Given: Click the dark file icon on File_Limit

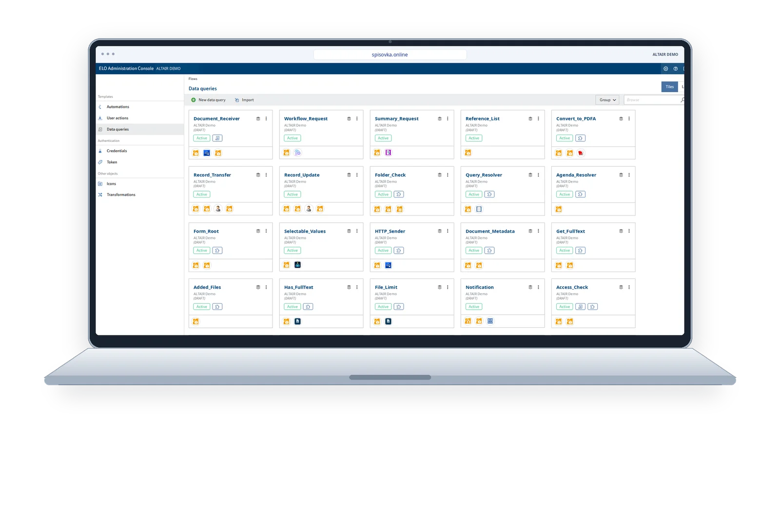Looking at the screenshot, I should point(388,321).
